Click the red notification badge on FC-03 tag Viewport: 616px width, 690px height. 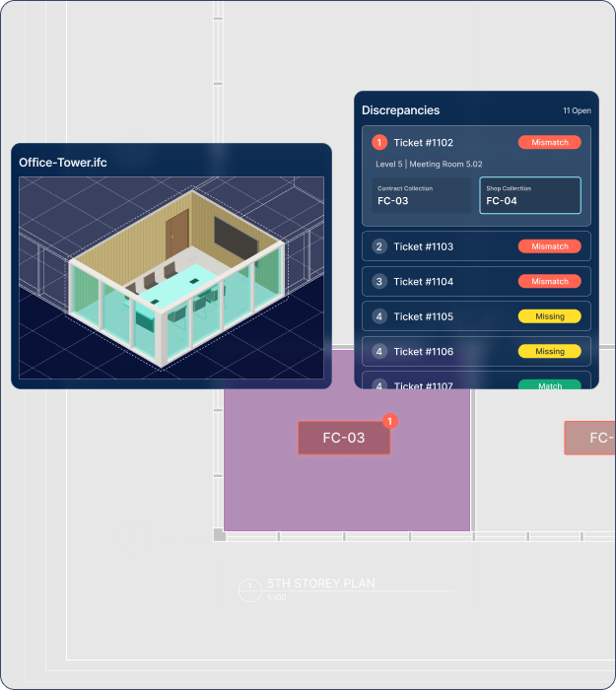pos(390,421)
